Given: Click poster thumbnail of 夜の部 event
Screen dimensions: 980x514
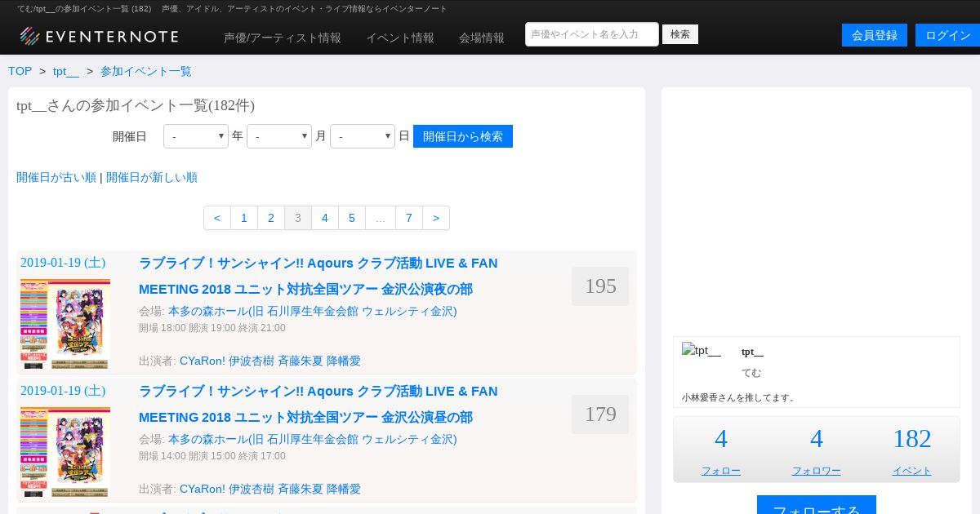Looking at the screenshot, I should tap(65, 324).
